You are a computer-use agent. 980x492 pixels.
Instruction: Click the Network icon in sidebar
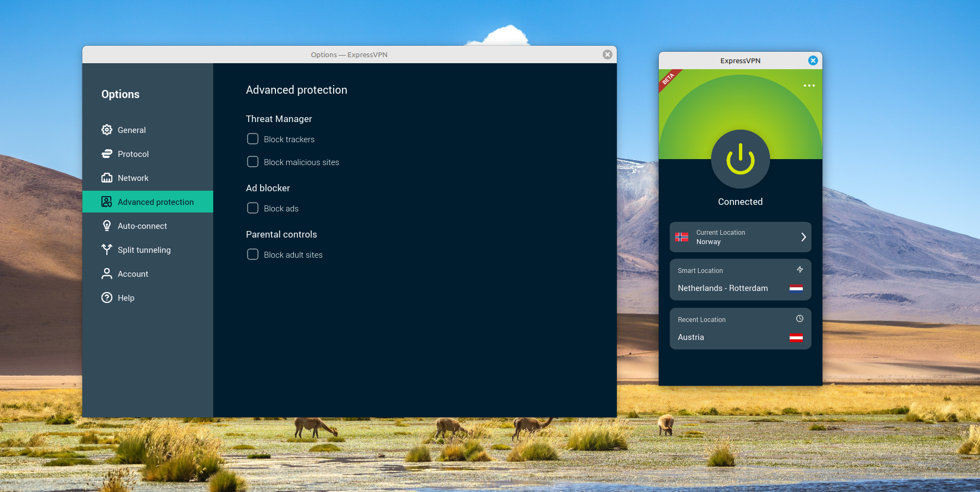107,178
